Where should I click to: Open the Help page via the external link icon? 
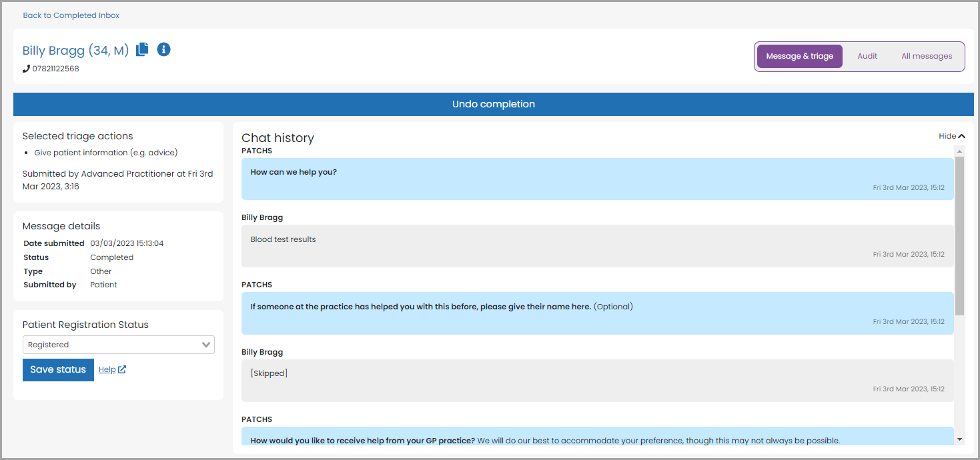(121, 369)
